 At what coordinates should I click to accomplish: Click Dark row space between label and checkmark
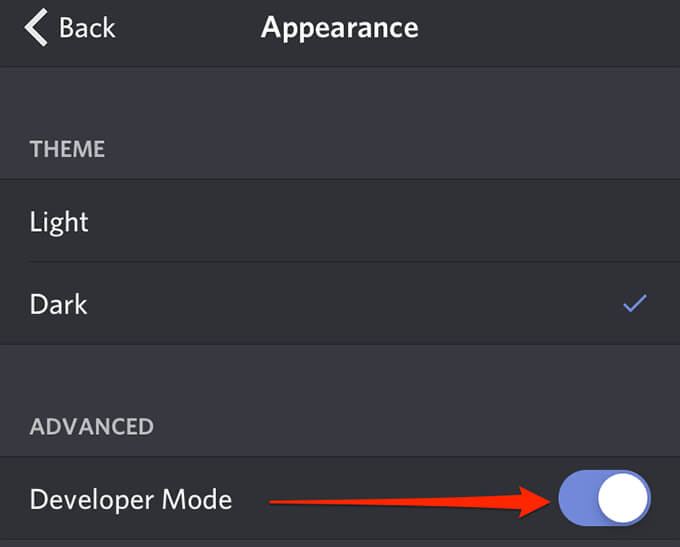point(350,304)
